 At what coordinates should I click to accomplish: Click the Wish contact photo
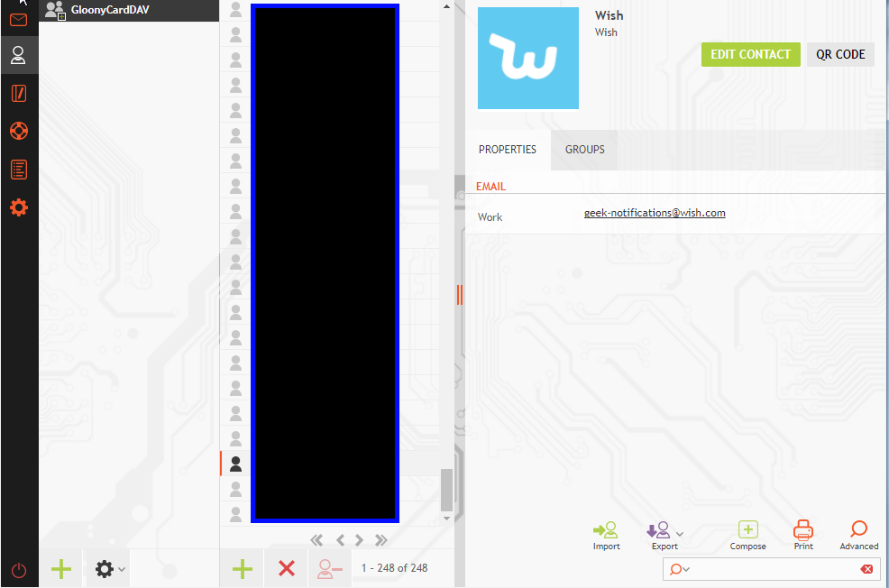527,58
